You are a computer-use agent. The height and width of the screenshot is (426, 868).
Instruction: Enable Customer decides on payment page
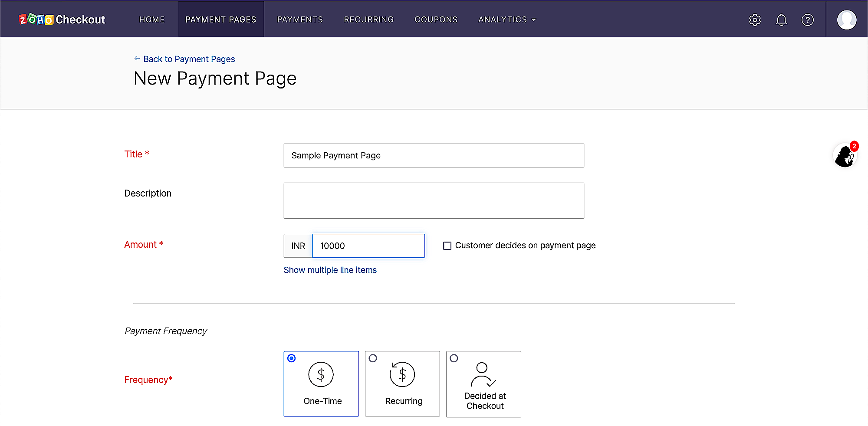(447, 246)
